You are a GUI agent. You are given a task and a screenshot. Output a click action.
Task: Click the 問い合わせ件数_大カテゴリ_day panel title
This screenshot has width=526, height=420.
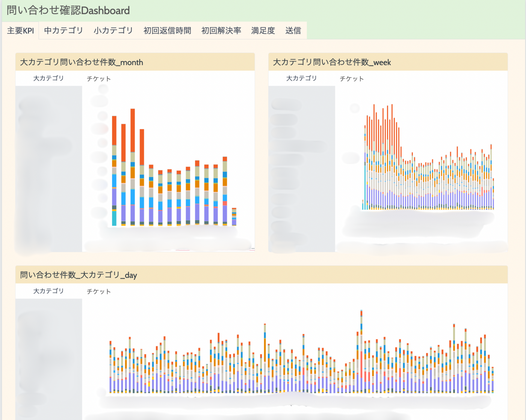click(79, 275)
